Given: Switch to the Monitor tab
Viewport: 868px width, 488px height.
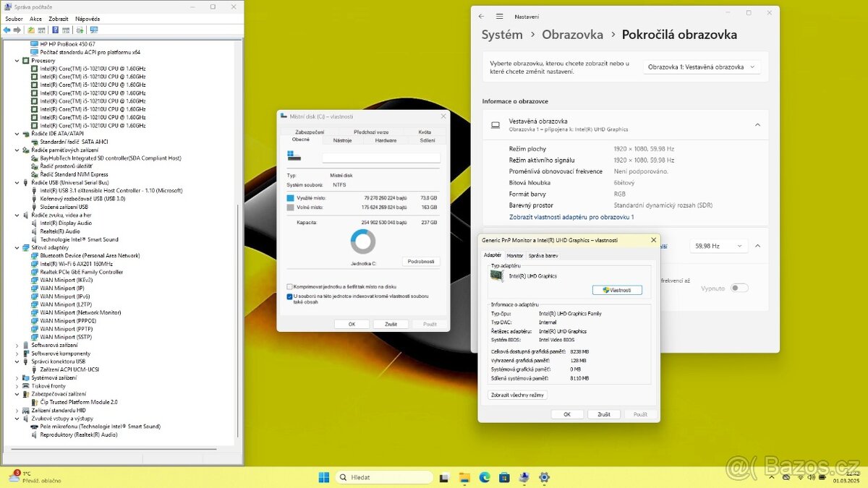Looking at the screenshot, I should click(x=514, y=255).
